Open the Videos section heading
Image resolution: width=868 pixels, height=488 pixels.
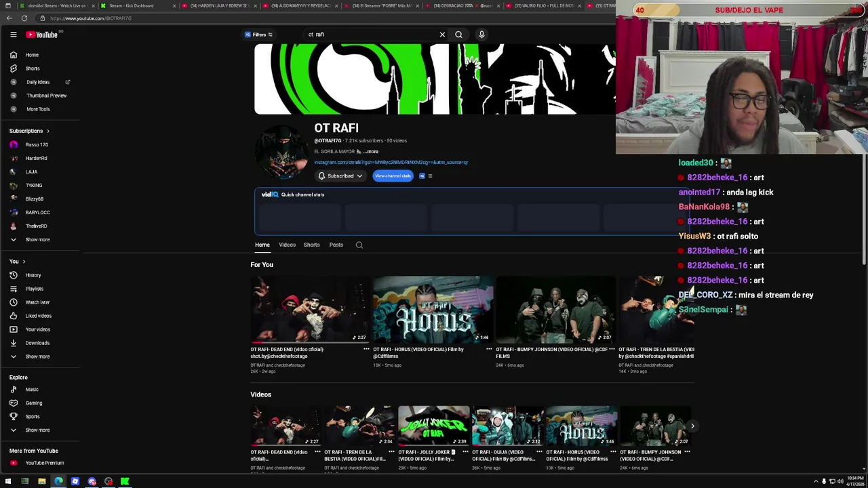(260, 394)
